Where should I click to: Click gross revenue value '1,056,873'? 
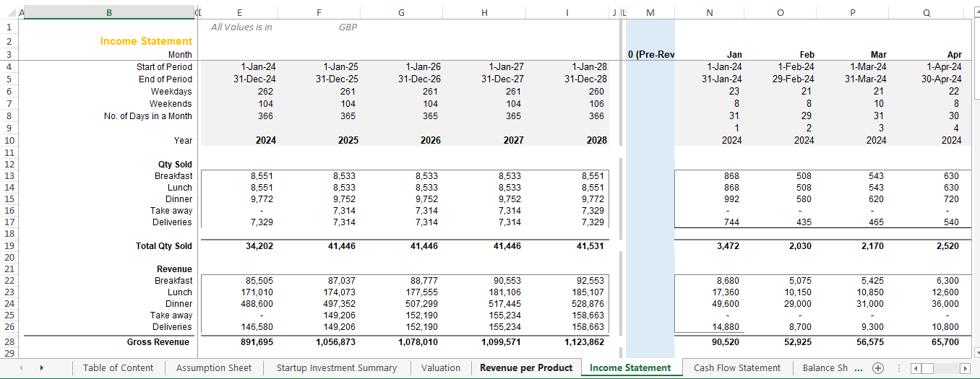tap(336, 342)
